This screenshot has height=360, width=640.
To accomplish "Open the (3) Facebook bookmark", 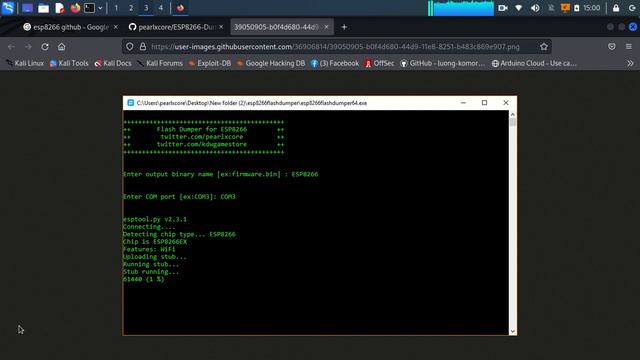I will 335,63.
